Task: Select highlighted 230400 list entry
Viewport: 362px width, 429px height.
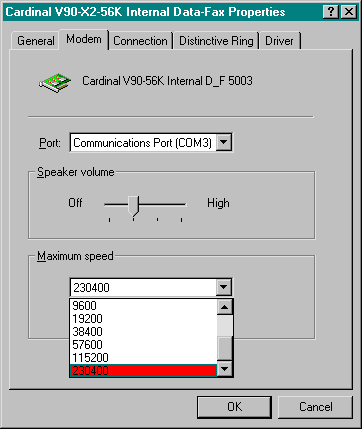Action: (x=143, y=370)
